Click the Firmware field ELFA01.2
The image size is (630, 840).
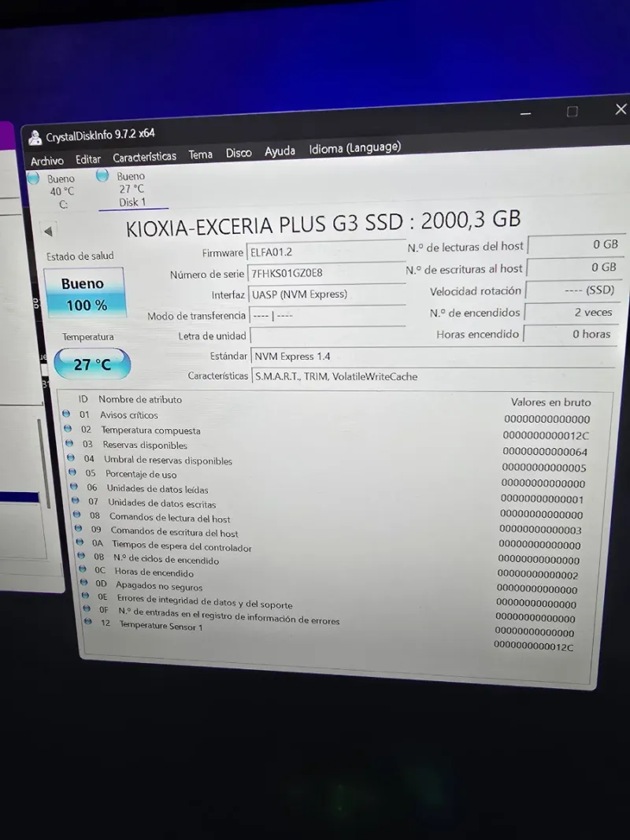pyautogui.click(x=326, y=251)
